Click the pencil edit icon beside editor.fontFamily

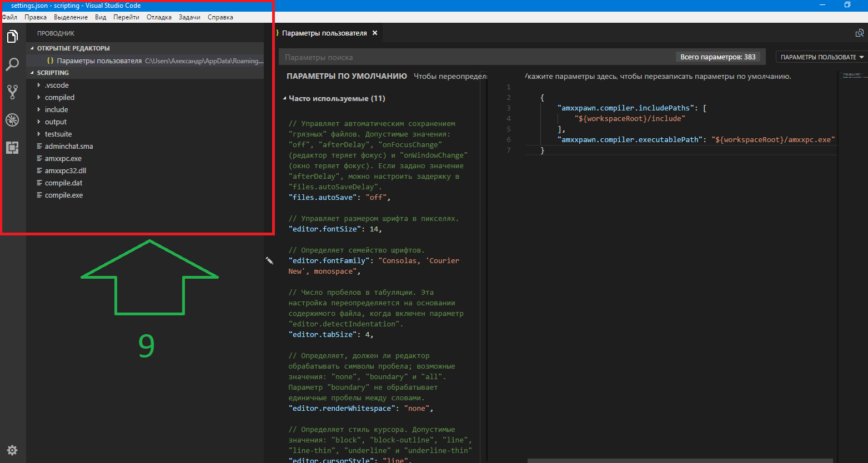tap(269, 260)
